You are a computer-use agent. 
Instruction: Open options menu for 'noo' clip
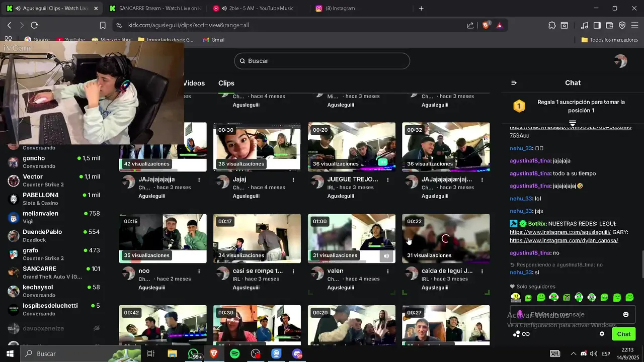click(x=199, y=271)
